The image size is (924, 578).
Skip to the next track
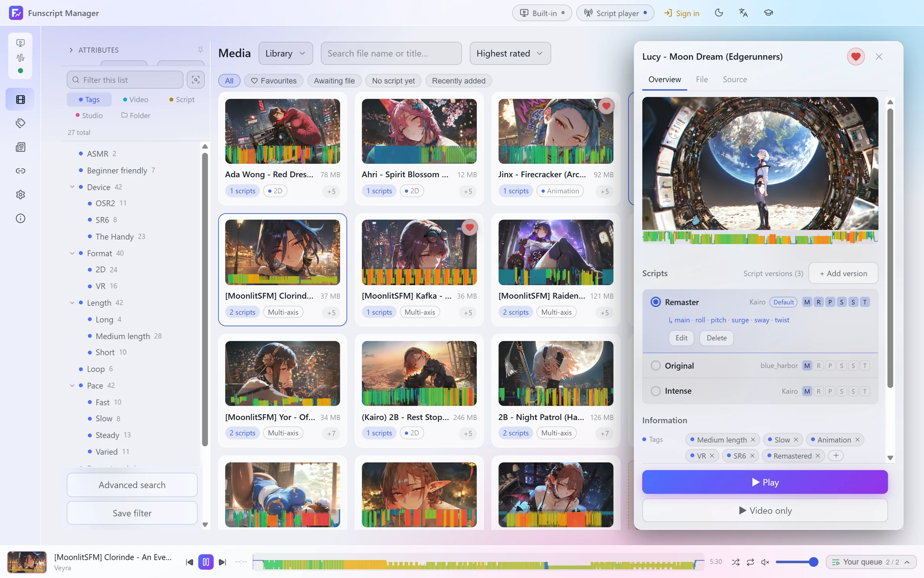[x=222, y=562]
